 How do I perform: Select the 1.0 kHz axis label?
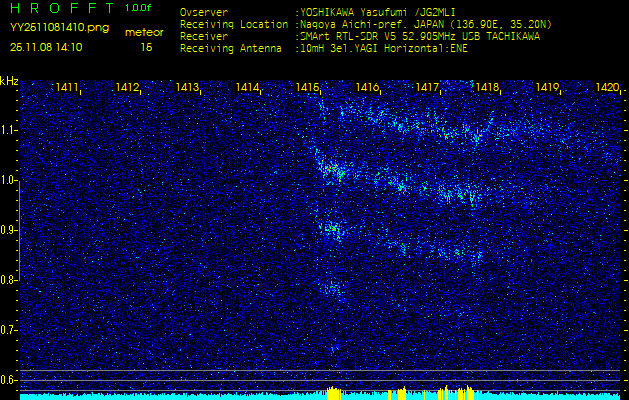(10, 180)
